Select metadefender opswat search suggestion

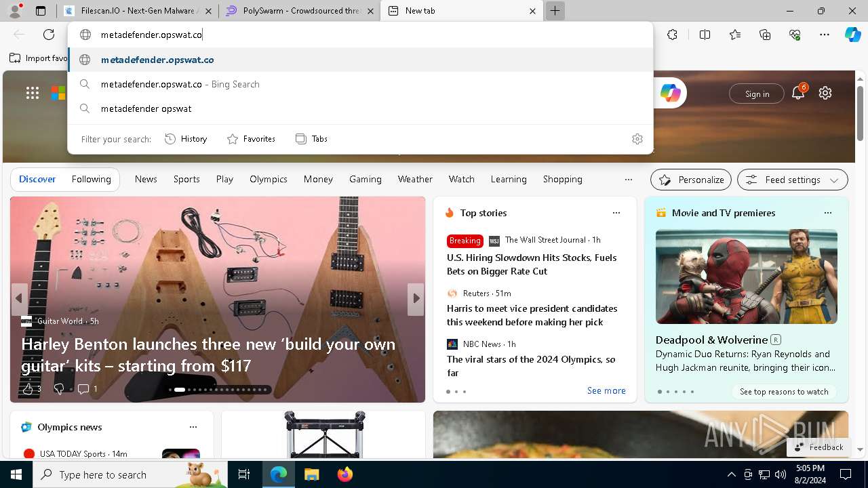coord(360,108)
